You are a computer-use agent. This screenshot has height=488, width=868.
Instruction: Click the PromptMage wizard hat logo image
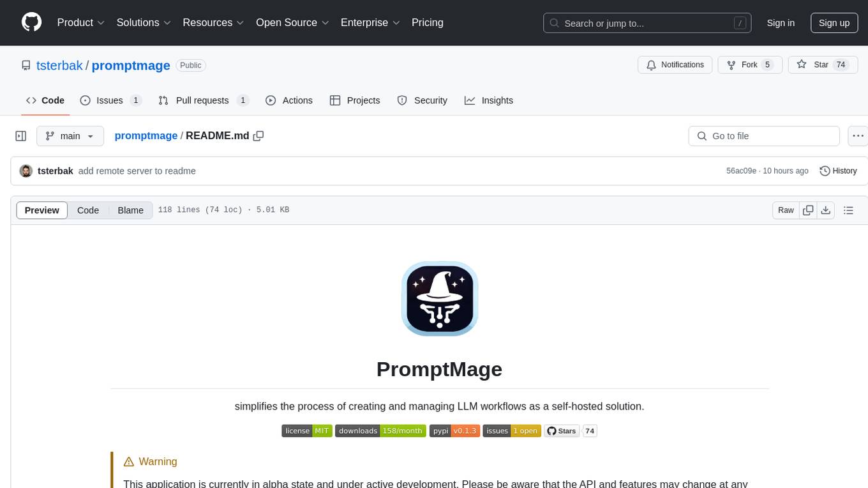point(440,298)
